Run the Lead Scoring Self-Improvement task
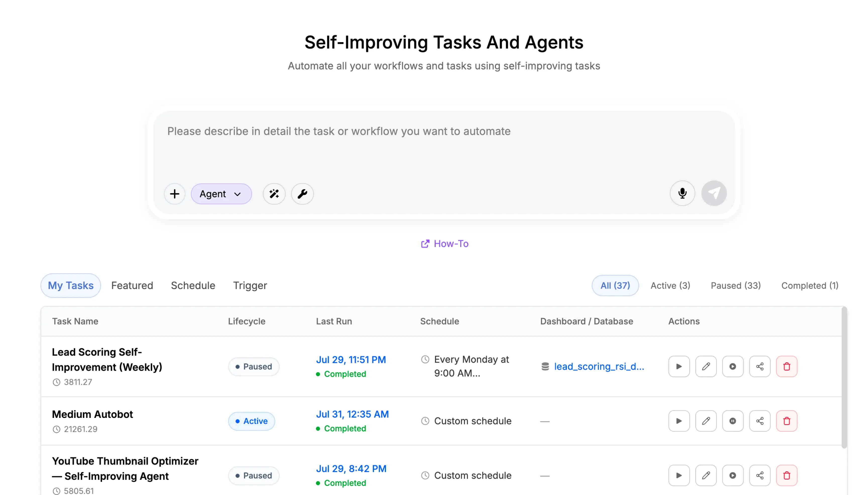 (679, 366)
